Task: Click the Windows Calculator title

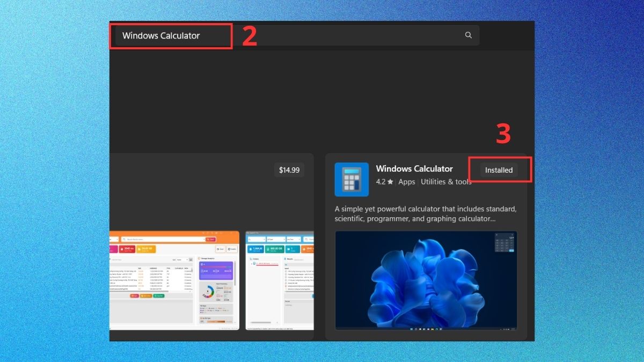Action: point(414,168)
